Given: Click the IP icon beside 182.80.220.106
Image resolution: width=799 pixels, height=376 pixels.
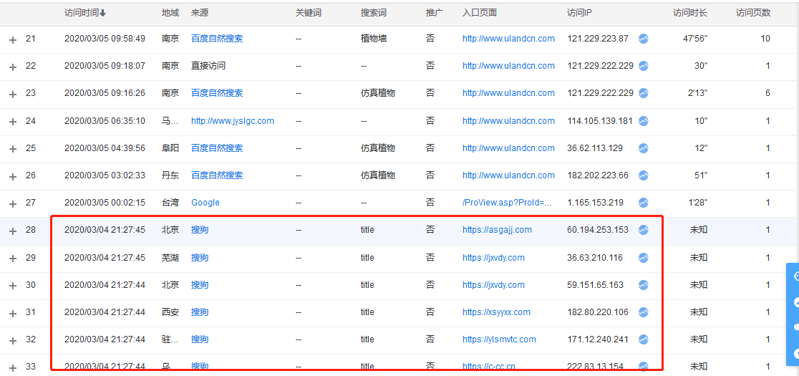Looking at the screenshot, I should [643, 312].
